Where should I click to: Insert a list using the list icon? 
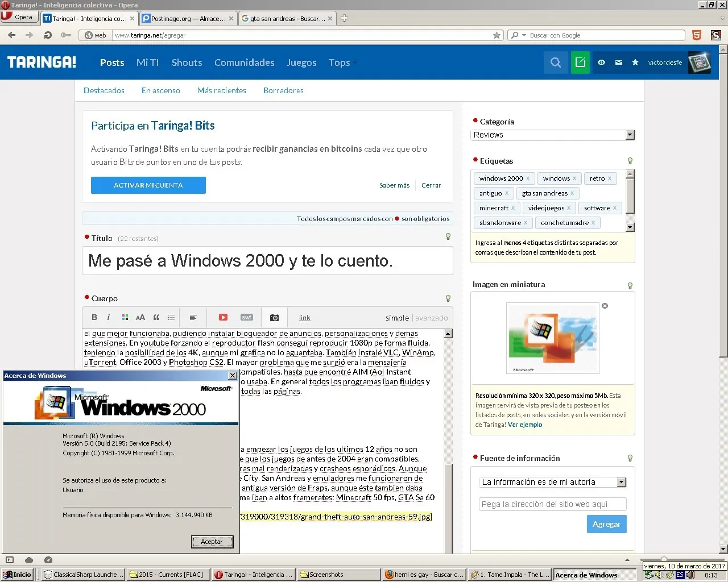(171, 318)
